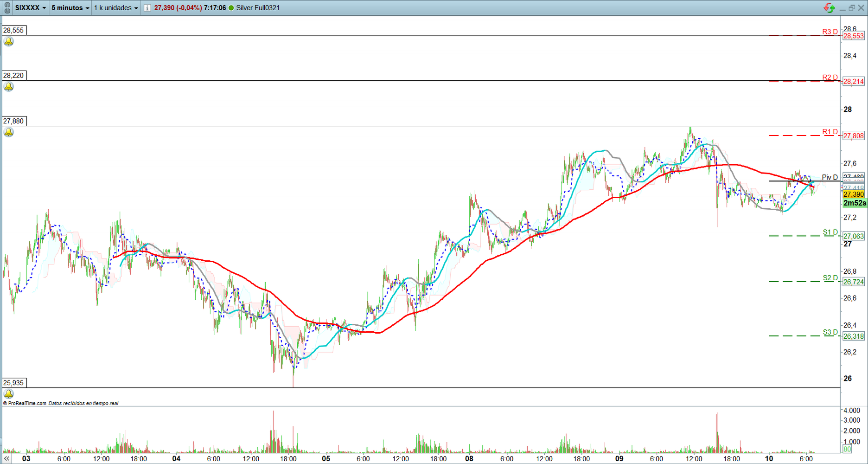Screen dimensions: 868x464
Task: Click the chart link chain icon
Action: (x=7, y=8)
